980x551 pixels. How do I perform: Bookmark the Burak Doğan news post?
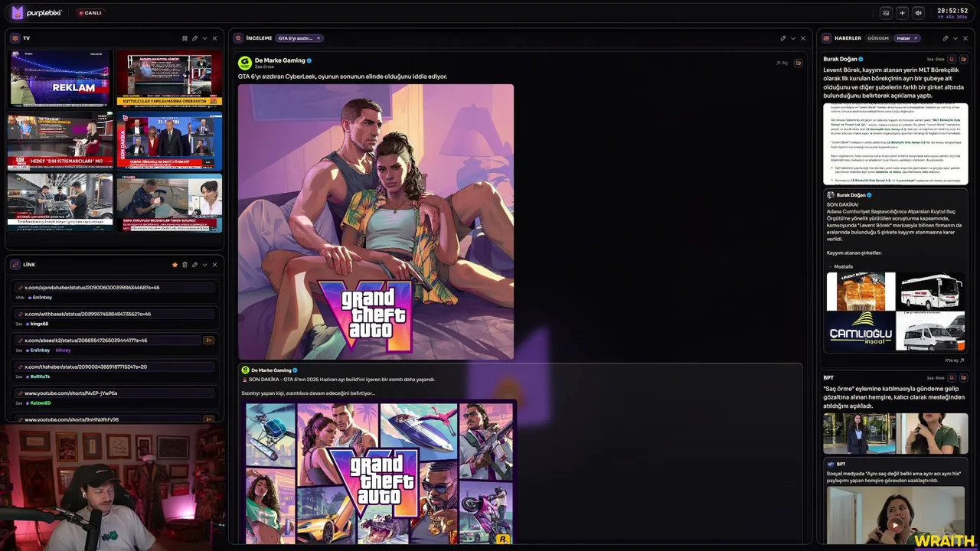(x=963, y=59)
